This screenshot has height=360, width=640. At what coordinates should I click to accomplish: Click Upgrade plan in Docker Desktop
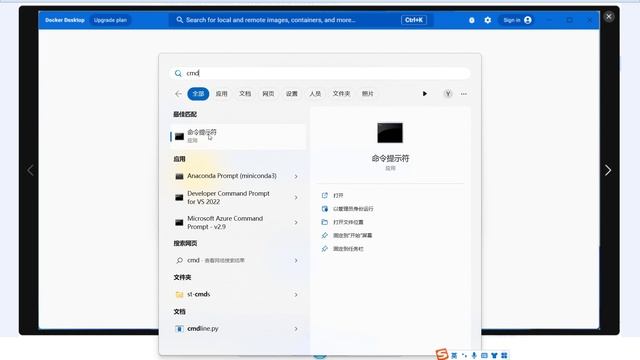(110, 20)
